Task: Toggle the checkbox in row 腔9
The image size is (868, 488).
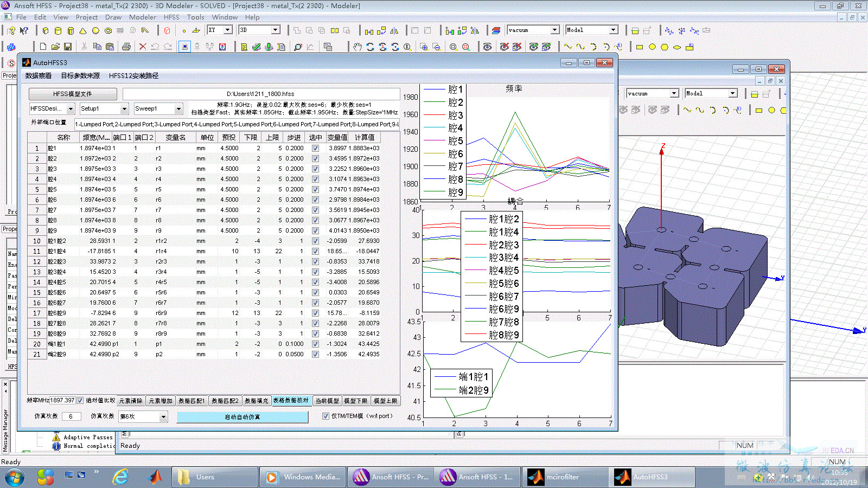Action: (x=315, y=230)
